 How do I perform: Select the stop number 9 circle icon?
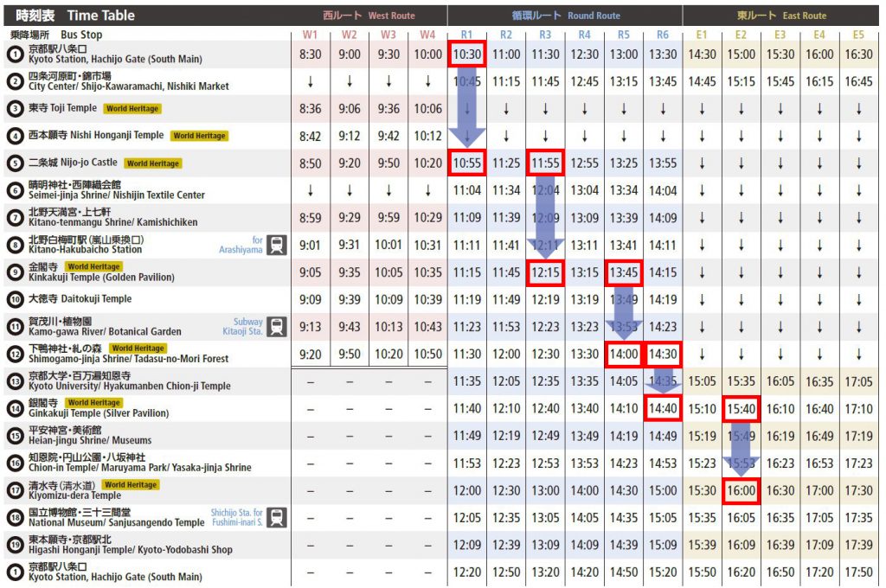click(x=15, y=272)
